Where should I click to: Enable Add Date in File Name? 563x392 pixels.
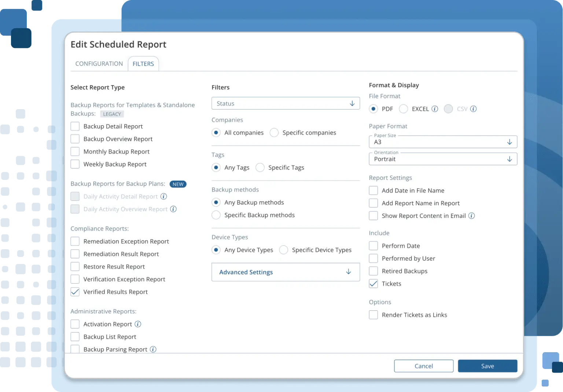point(374,191)
